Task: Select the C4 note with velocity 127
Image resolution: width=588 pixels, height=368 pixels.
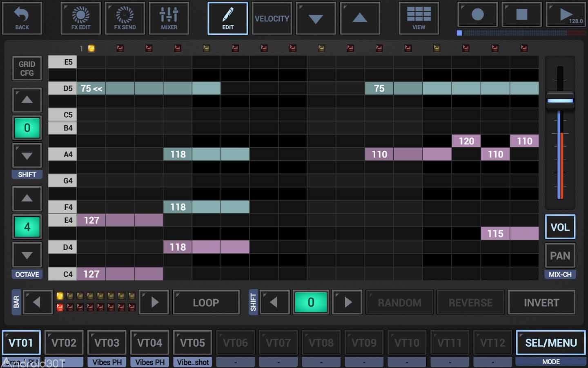Action: point(120,274)
